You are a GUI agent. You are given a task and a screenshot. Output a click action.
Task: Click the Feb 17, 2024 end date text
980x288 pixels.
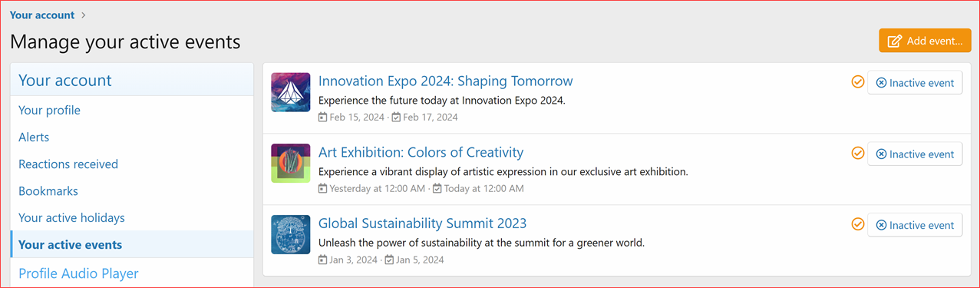pyautogui.click(x=431, y=118)
